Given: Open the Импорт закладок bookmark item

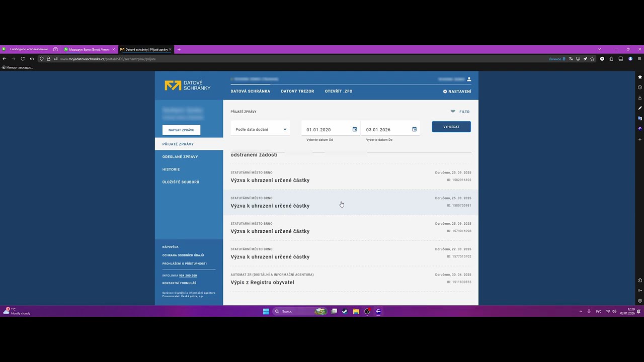Looking at the screenshot, I should pos(18,67).
